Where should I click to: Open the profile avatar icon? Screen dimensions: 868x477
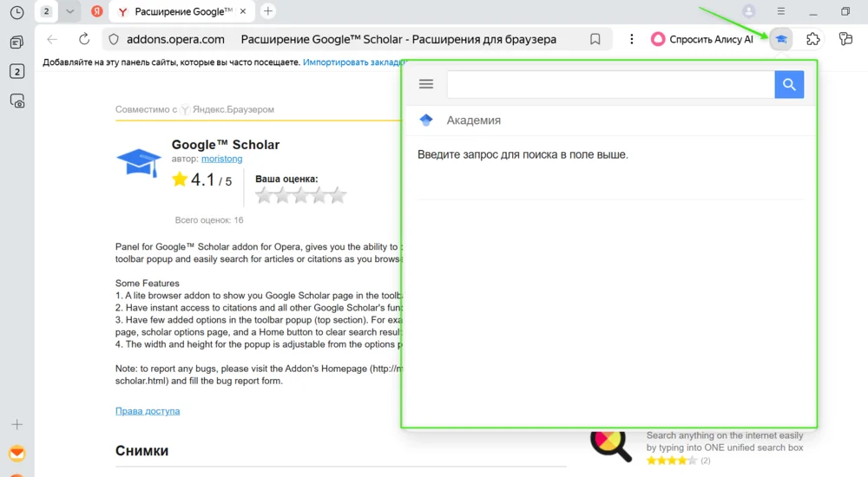click(749, 11)
